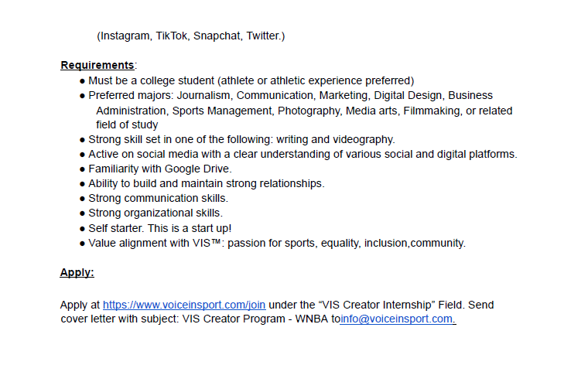The image size is (588, 365).
Task: Click the 'Familiarity with Google Drive' line
Action: tap(159, 169)
